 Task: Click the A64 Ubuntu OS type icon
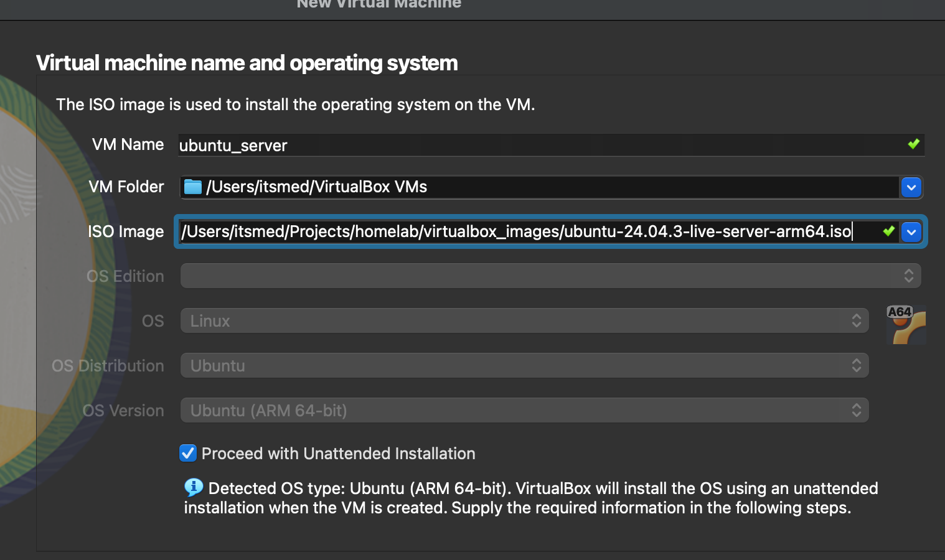tap(906, 324)
